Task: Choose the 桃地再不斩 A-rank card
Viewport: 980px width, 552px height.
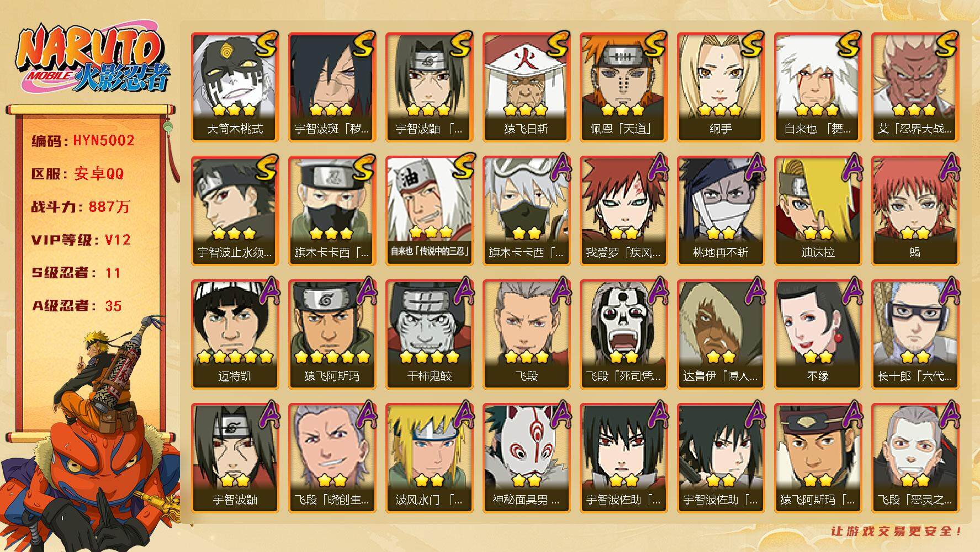Action: 721,211
